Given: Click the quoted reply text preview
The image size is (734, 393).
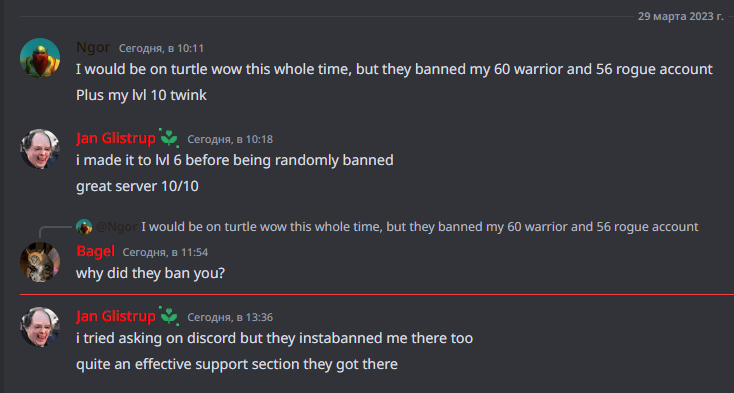Looking at the screenshot, I should coord(420,227).
